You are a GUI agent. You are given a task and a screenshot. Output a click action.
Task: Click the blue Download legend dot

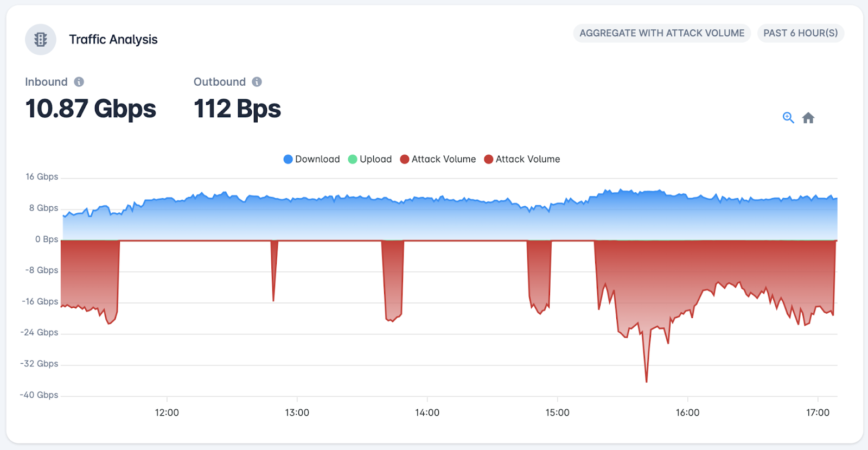coord(288,159)
